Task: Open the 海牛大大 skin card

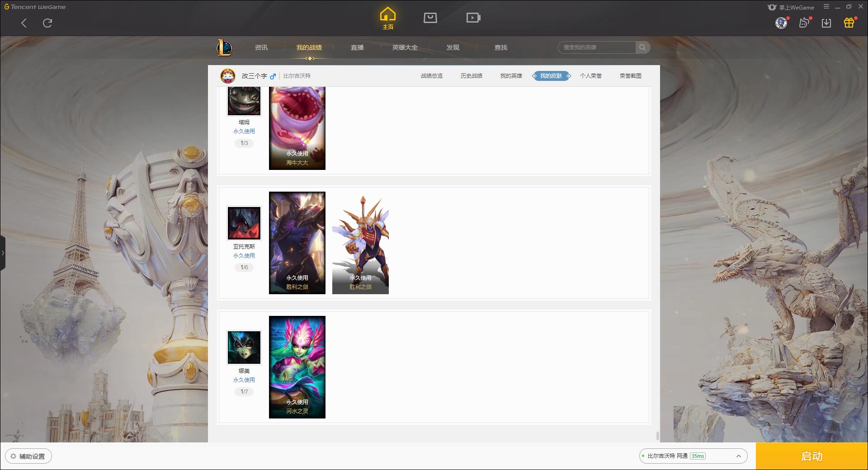Action: point(297,128)
